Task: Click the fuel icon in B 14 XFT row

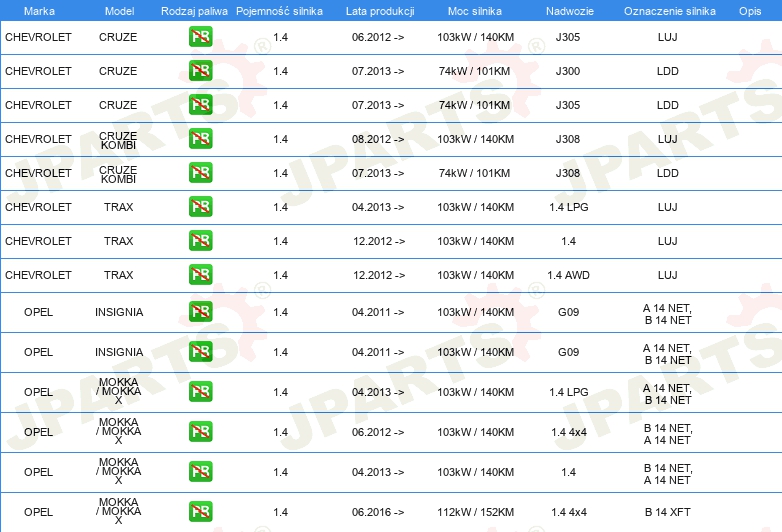Action: (x=200, y=512)
